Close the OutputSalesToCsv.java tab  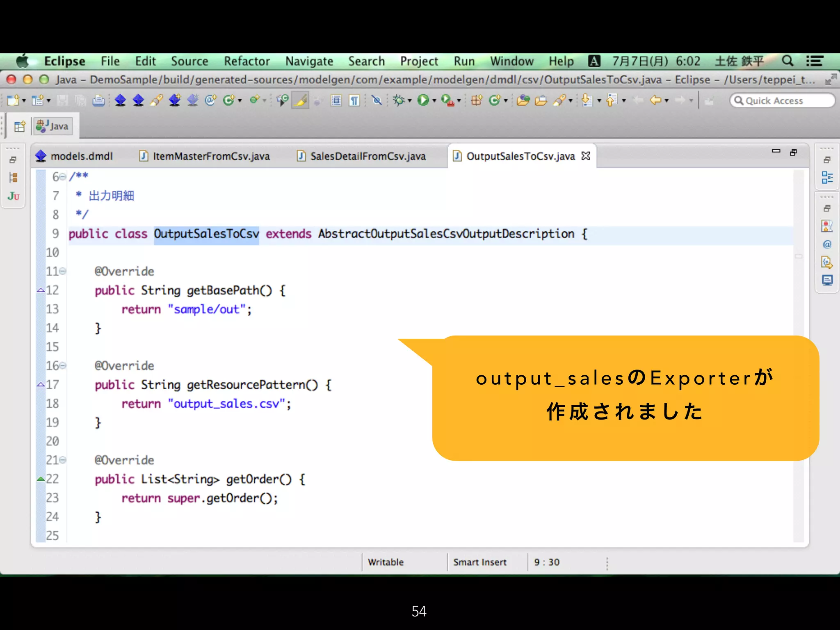[x=586, y=156]
